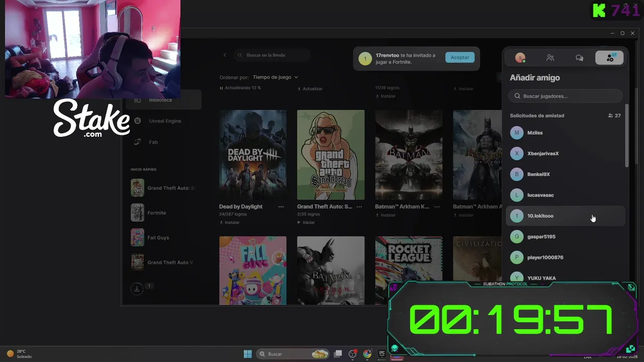Launch Fortnite from quick launch
644x362 pixels.
(x=163, y=213)
